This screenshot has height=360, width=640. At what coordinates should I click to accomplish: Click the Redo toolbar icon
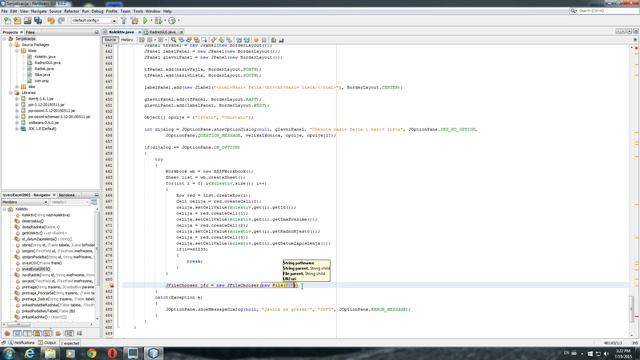[x=61, y=20]
